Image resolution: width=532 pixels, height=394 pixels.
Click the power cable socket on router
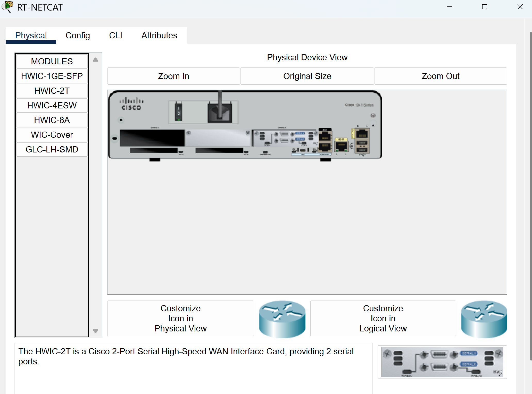[x=220, y=112]
